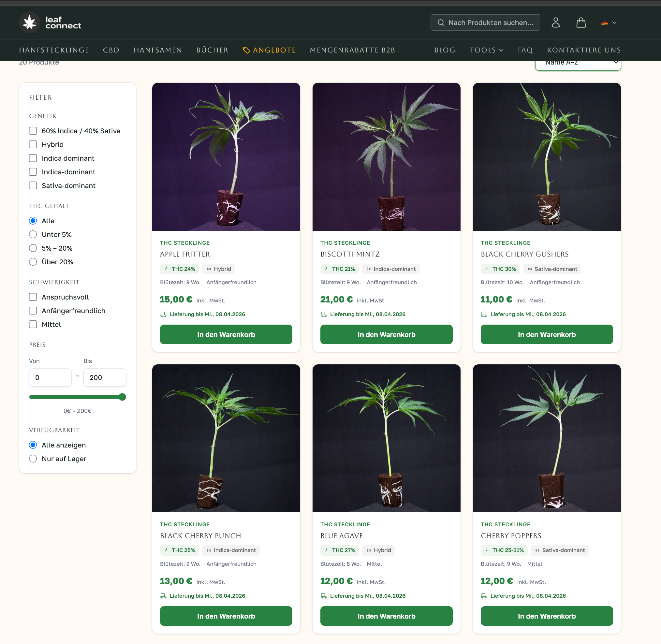This screenshot has width=661, height=644.
Task: Go to the HANFSAMEN section
Action: coord(158,50)
